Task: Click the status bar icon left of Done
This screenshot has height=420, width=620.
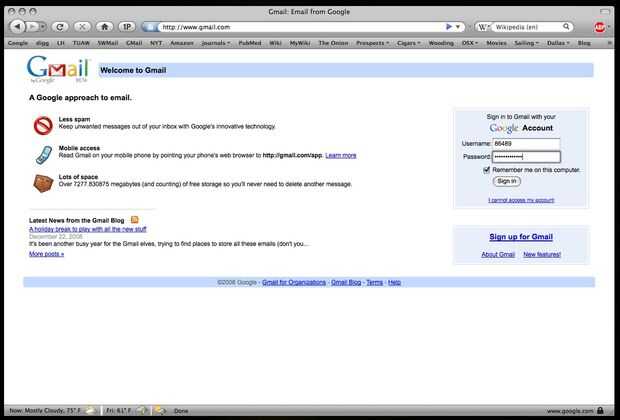Action: pyautogui.click(x=160, y=411)
